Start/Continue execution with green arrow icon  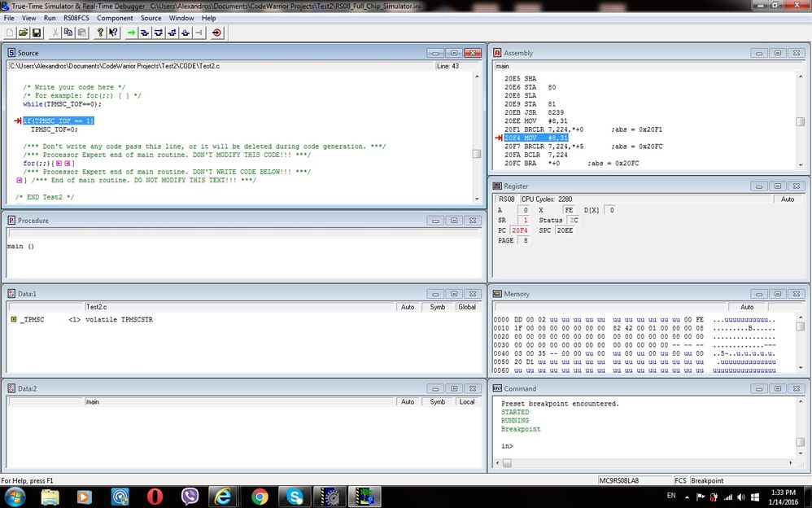132,33
